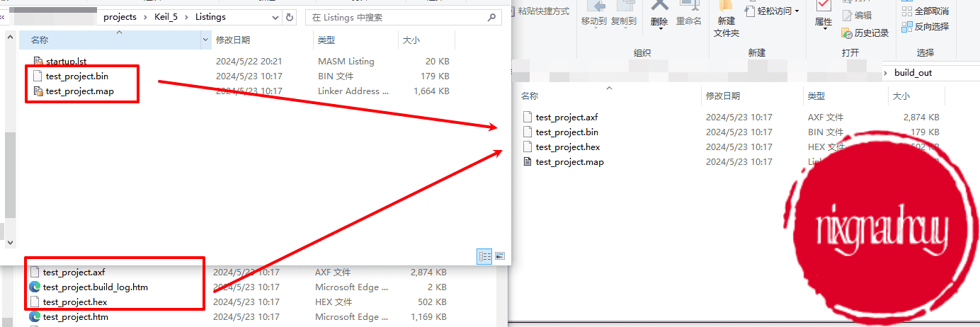
Task: Click the Edge icon of test_project.build_log.htm
Action: pos(35,287)
